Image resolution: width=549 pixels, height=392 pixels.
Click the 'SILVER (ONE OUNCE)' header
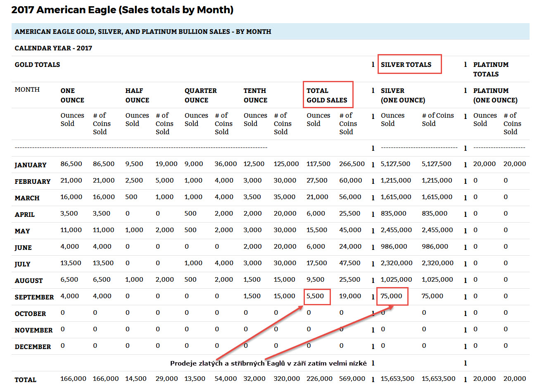403,95
